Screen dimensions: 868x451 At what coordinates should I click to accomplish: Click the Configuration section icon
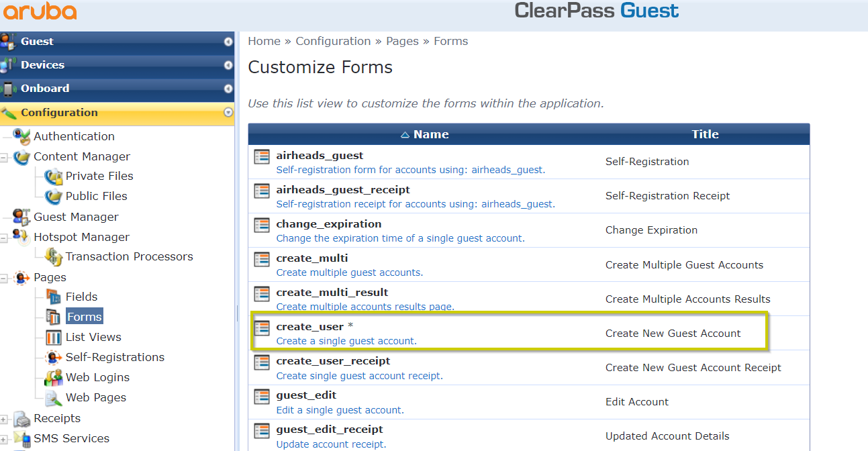(x=9, y=113)
